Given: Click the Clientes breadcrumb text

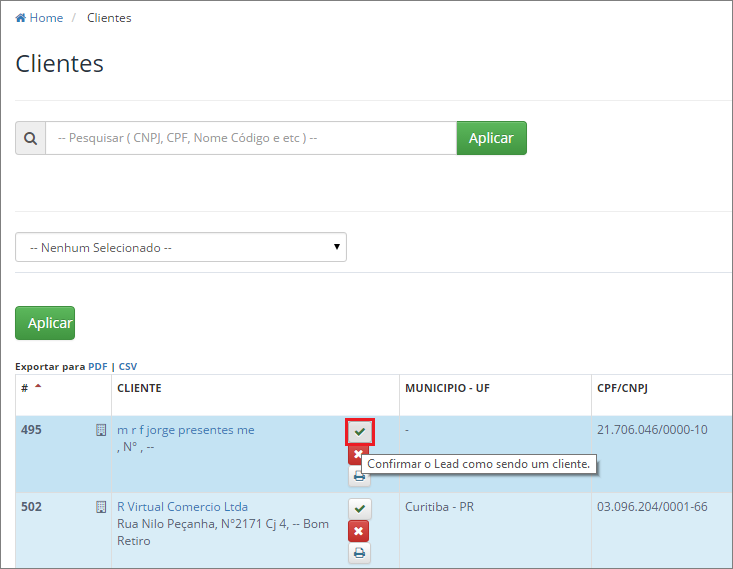Looking at the screenshot, I should click(x=109, y=18).
